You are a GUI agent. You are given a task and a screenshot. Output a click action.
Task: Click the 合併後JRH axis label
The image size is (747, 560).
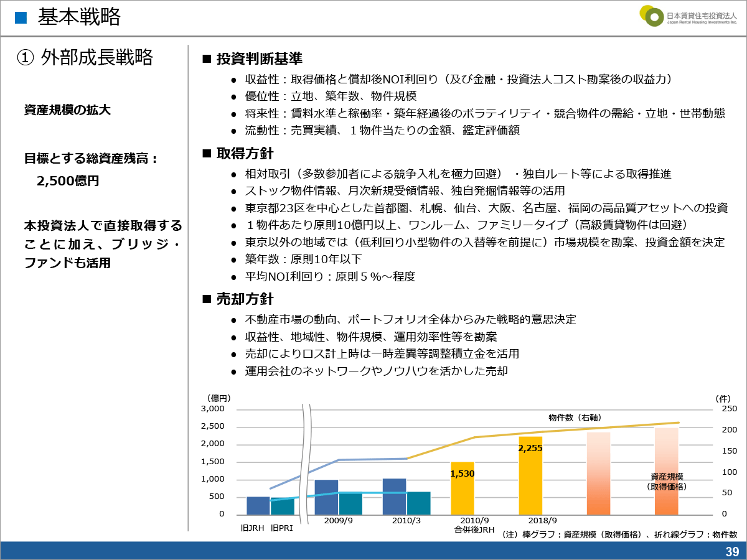474,531
